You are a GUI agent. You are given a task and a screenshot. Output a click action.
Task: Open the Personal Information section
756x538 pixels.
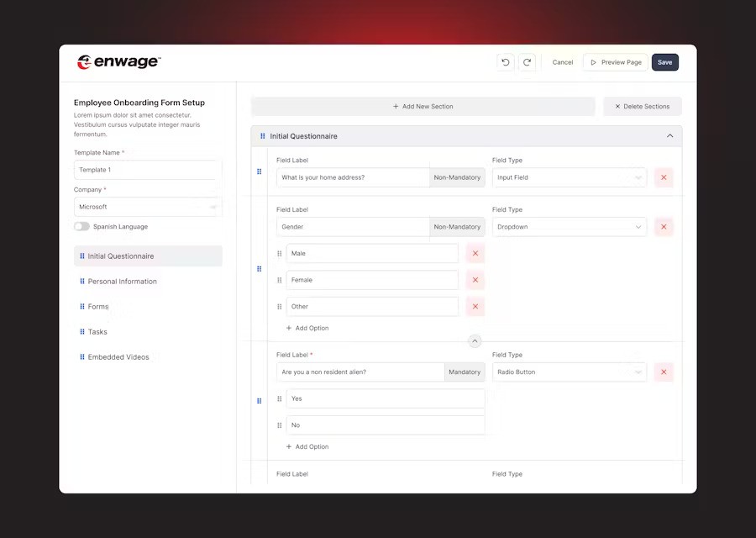click(x=122, y=282)
